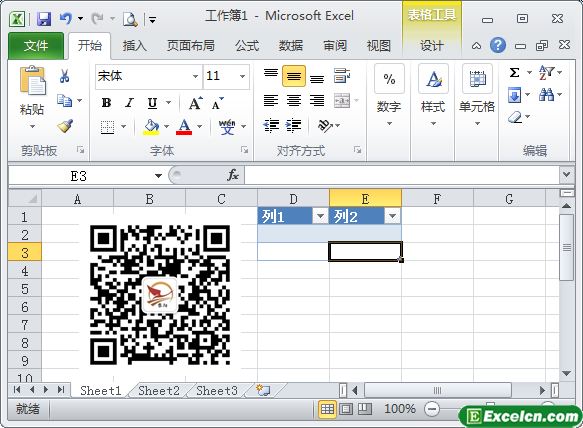This screenshot has height=428, width=583.
Task: Click the Copy icon
Action: [64, 100]
